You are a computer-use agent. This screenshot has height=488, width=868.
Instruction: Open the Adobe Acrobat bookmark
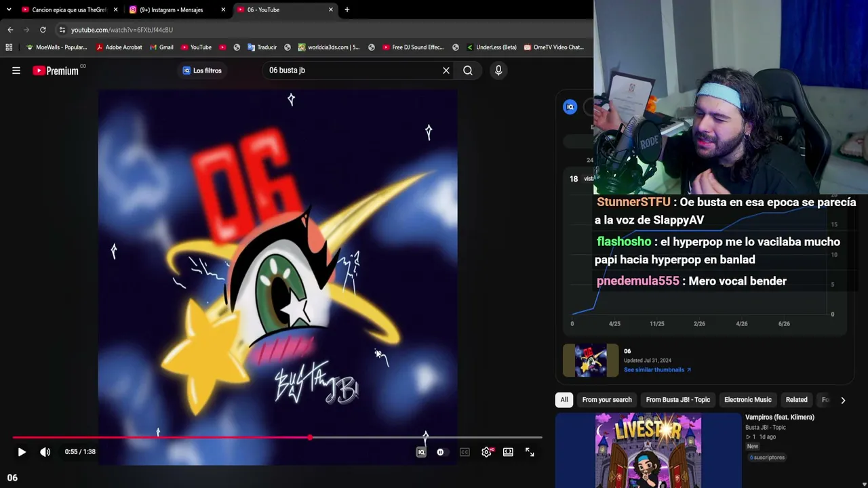pyautogui.click(x=119, y=47)
